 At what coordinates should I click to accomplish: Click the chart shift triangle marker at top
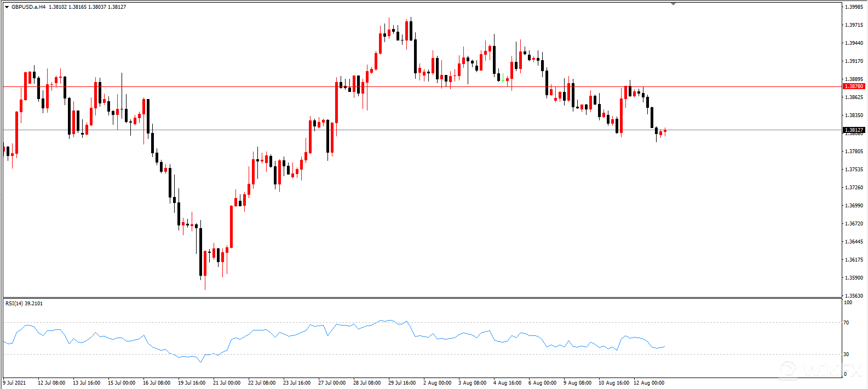click(x=673, y=4)
